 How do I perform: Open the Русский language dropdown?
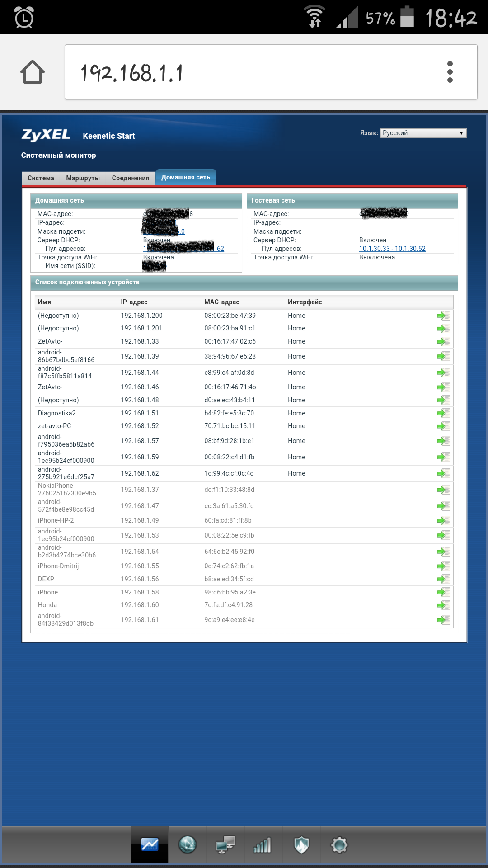[x=423, y=133]
